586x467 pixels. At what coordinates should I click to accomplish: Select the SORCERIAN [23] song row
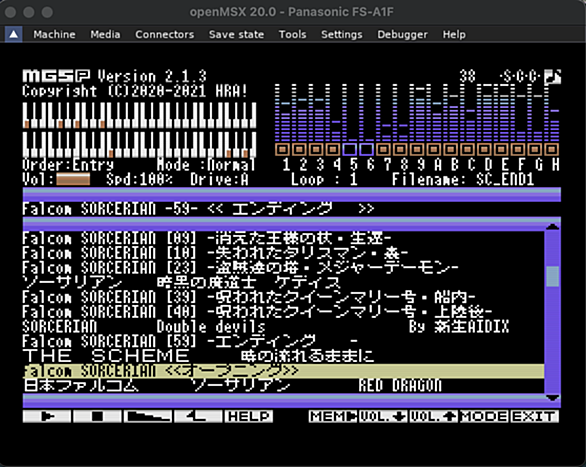pyautogui.click(x=283, y=267)
